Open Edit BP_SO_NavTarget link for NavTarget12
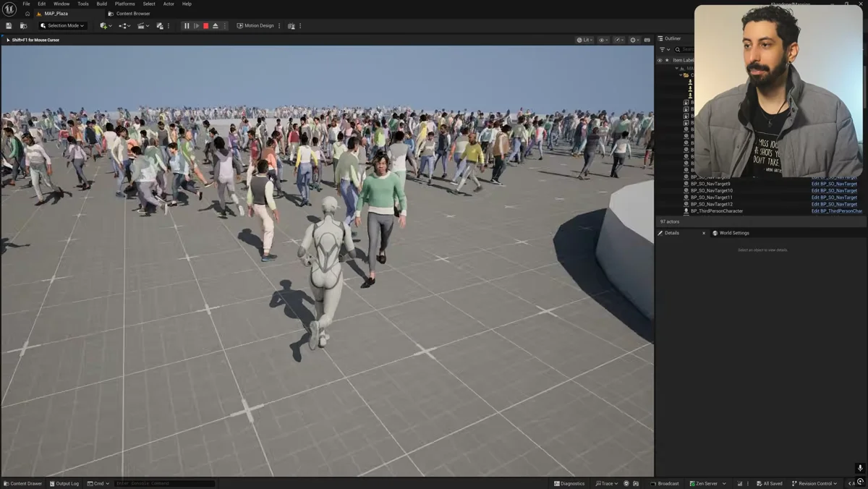Image resolution: width=868 pixels, height=489 pixels. [x=834, y=204]
